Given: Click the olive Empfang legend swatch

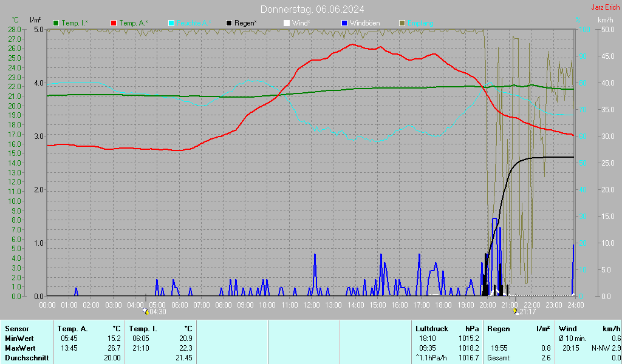Looking at the screenshot, I should click(x=402, y=23).
